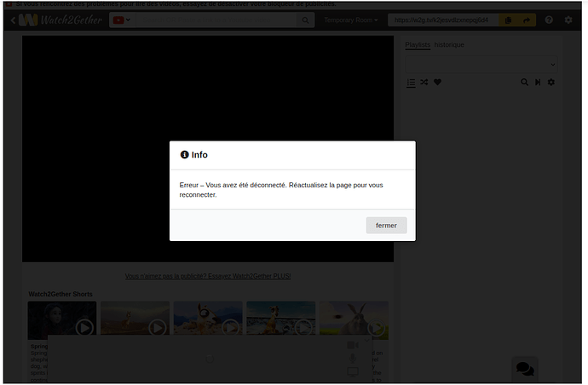588x385 pixels.
Task: Click the playlist search magnifier icon
Action: [x=524, y=82]
